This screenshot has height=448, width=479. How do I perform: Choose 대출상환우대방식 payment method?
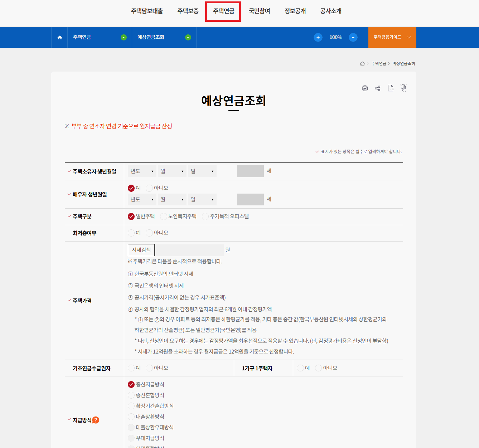(131, 428)
